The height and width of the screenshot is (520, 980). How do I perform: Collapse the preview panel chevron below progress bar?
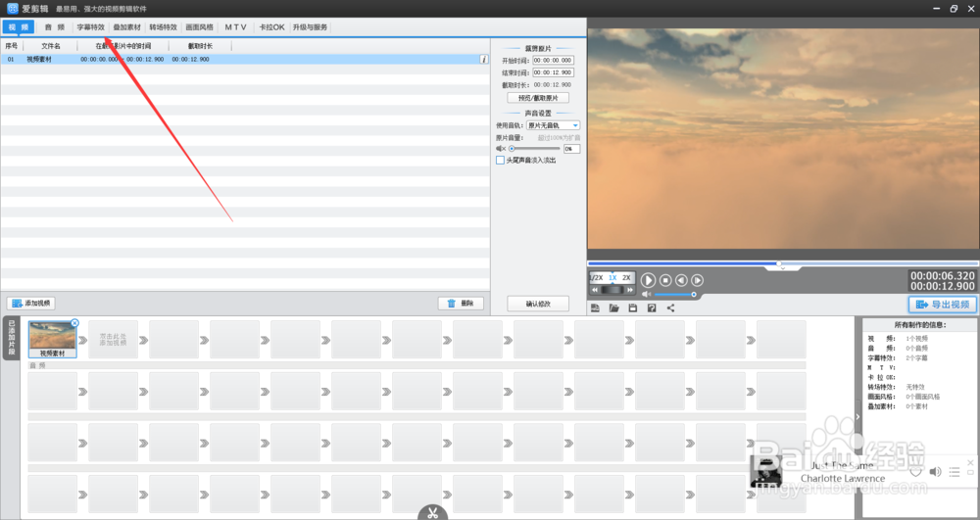pos(782,268)
